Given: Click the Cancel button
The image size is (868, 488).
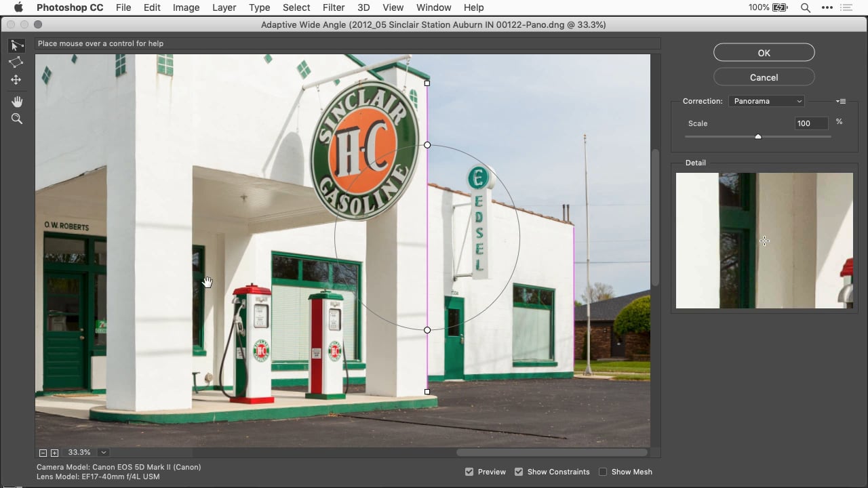Looking at the screenshot, I should (x=764, y=77).
